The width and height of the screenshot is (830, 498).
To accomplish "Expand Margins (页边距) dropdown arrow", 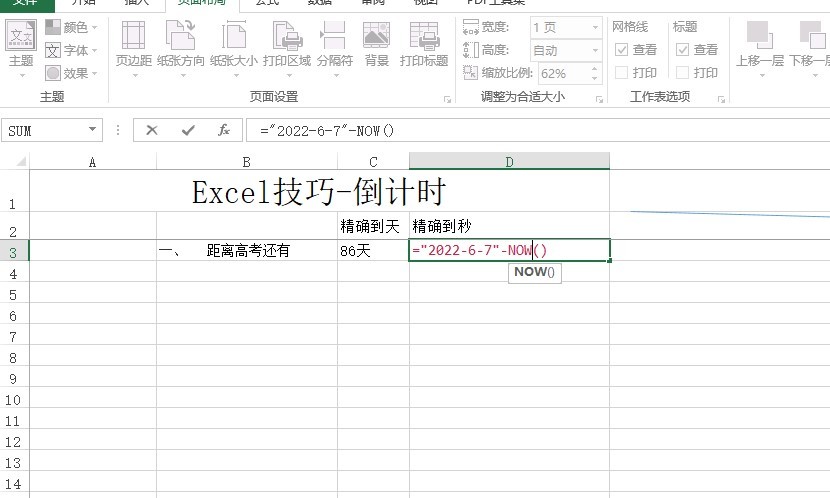I will point(134,75).
